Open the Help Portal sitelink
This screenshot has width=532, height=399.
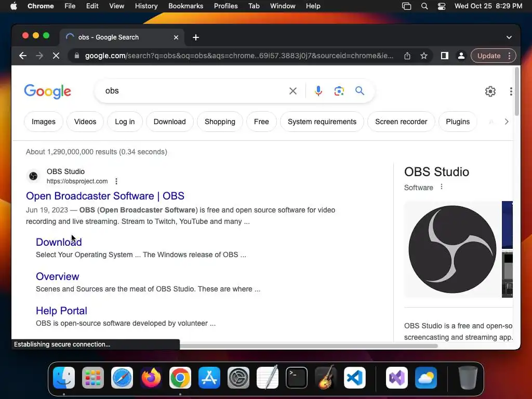tap(61, 311)
